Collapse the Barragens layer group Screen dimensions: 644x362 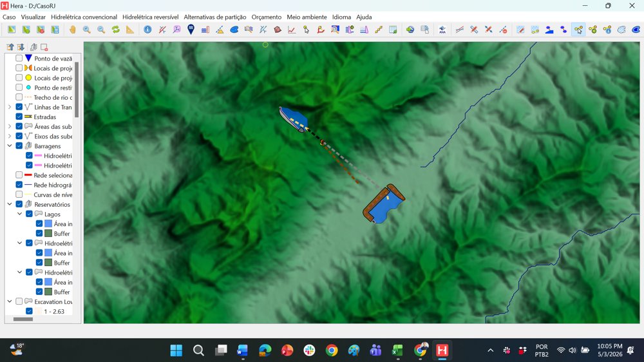pyautogui.click(x=10, y=146)
